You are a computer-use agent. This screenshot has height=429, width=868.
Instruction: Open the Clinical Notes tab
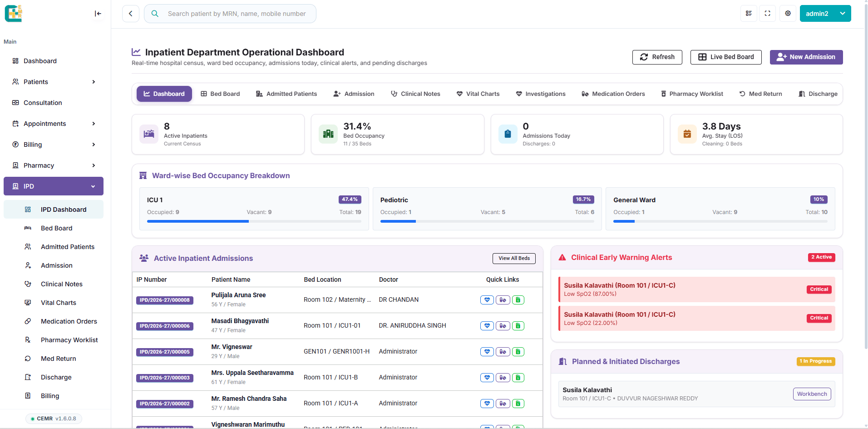click(415, 94)
